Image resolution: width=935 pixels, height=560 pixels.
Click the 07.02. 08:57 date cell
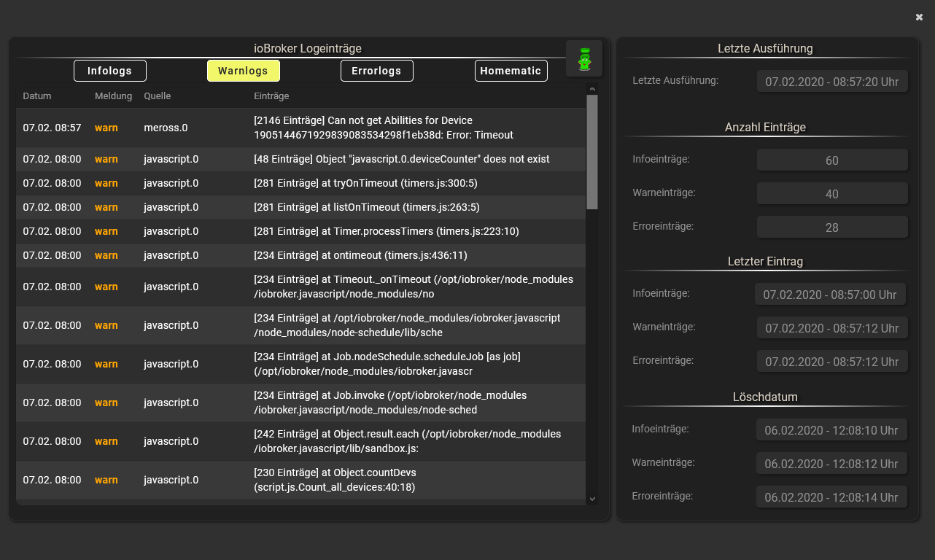click(x=52, y=128)
